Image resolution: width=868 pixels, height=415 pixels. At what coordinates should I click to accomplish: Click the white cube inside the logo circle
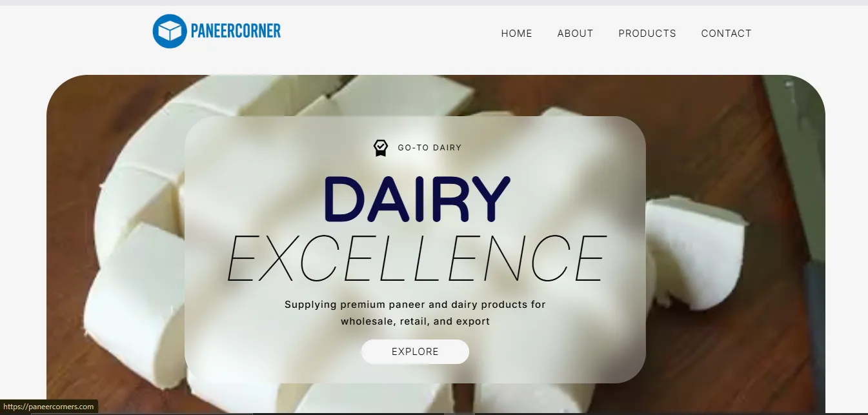pyautogui.click(x=169, y=32)
